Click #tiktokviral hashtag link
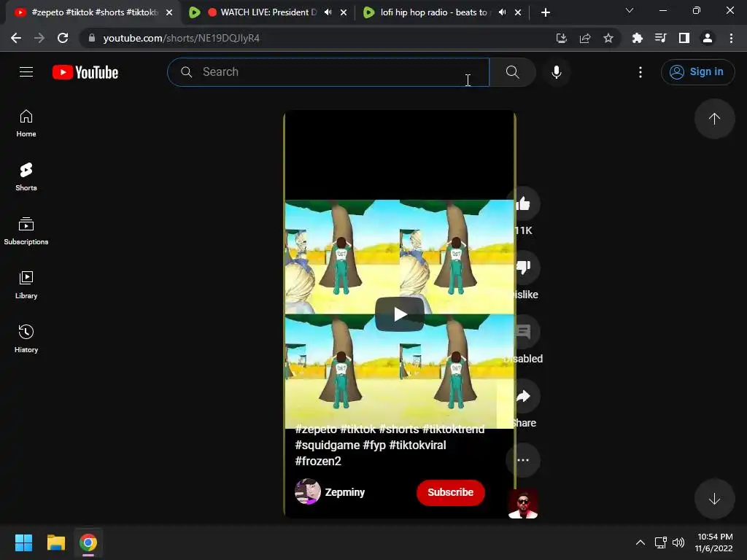 tap(417, 445)
